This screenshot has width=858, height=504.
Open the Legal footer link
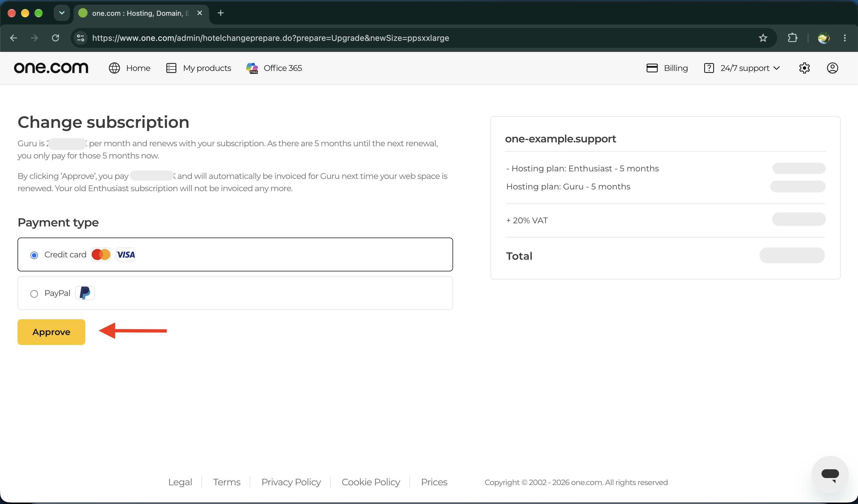(x=180, y=482)
